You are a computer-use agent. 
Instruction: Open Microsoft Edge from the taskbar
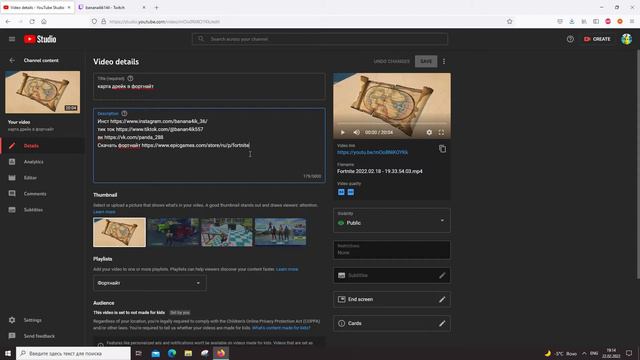click(172, 353)
